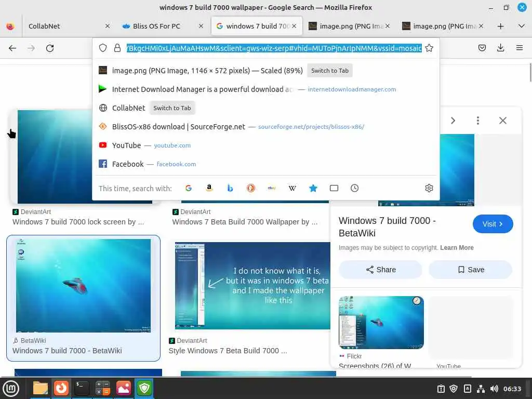
Task: Open network connections tray icon
Action: (481, 389)
